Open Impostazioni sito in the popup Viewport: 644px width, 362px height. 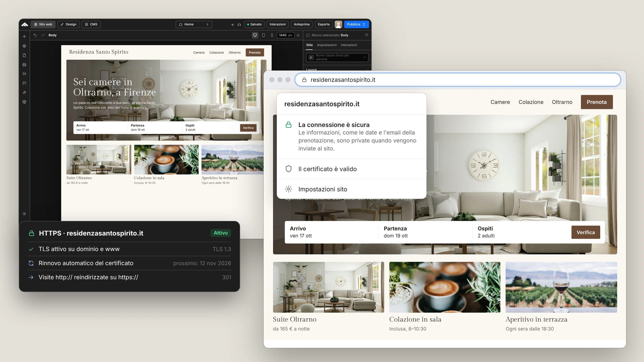(x=351, y=189)
